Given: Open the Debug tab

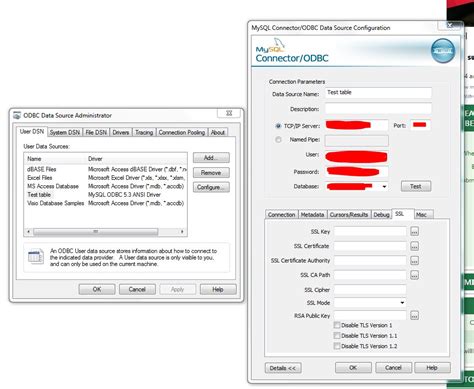Looking at the screenshot, I should 381,215.
